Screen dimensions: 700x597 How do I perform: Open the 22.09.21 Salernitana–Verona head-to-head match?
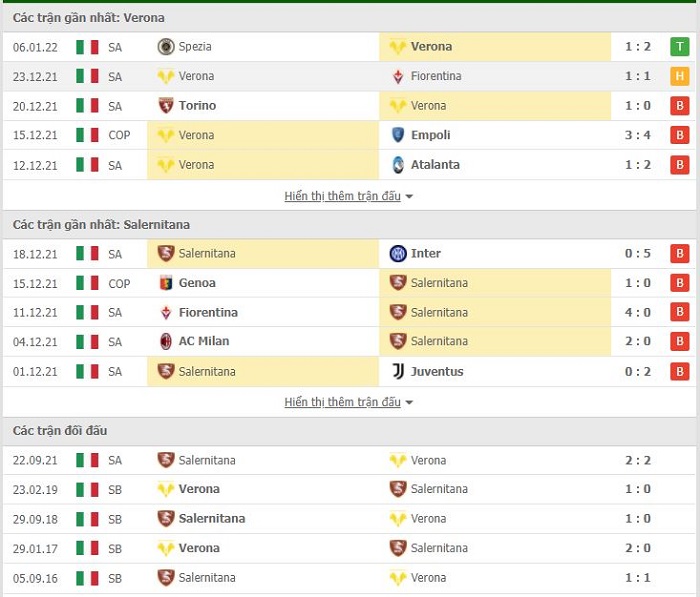[349, 460]
